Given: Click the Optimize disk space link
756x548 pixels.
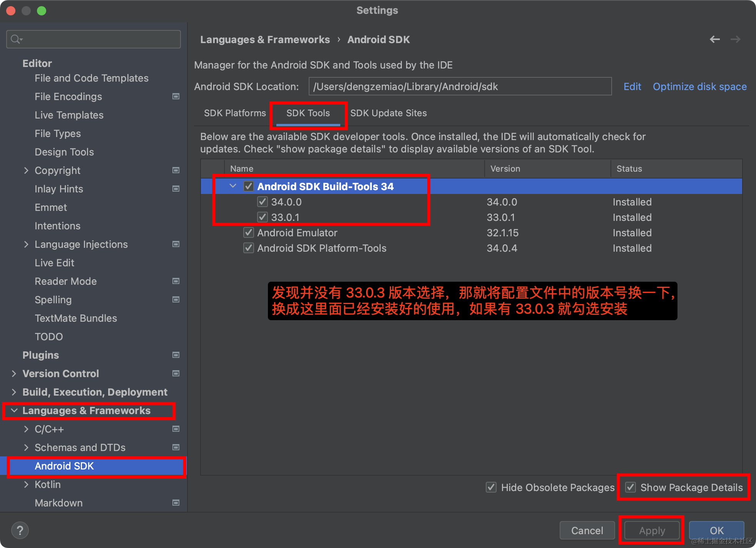Looking at the screenshot, I should click(x=699, y=87).
